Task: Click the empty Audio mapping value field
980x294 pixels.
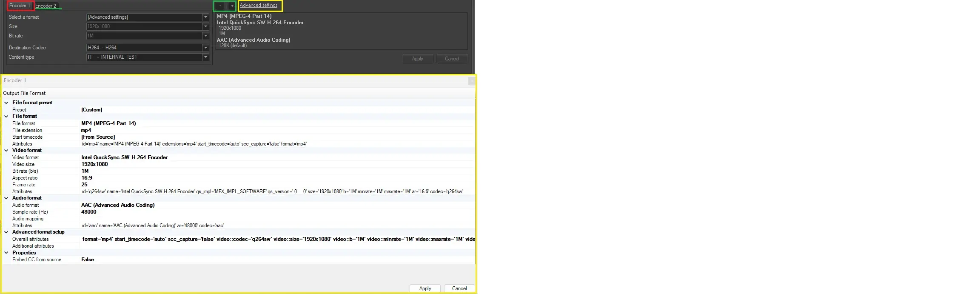Action: (276, 219)
